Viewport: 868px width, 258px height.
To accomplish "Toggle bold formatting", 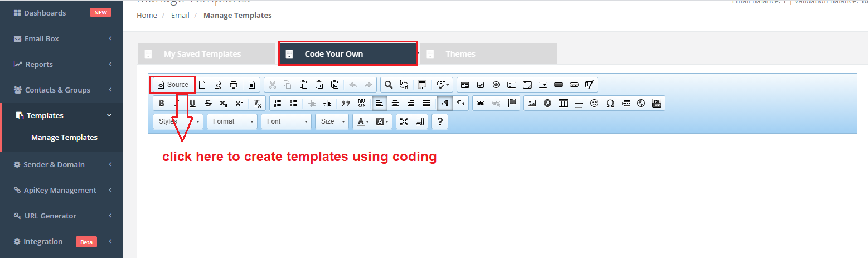I will pyautogui.click(x=161, y=103).
